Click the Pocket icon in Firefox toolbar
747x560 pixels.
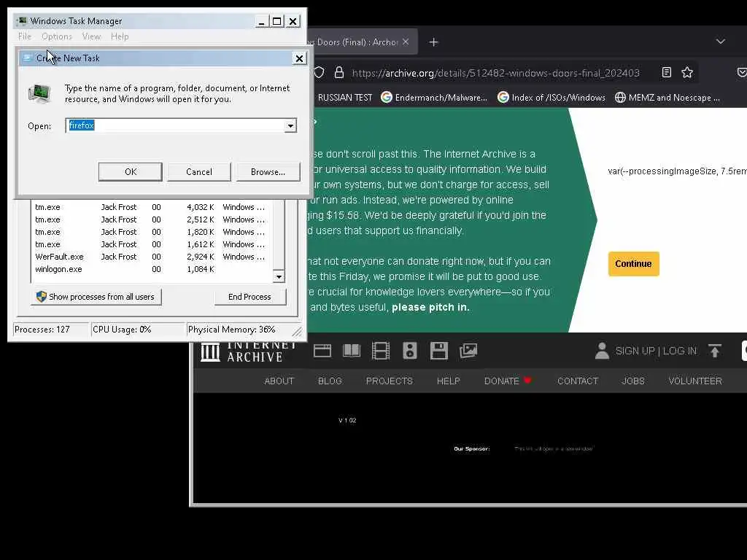point(741,72)
